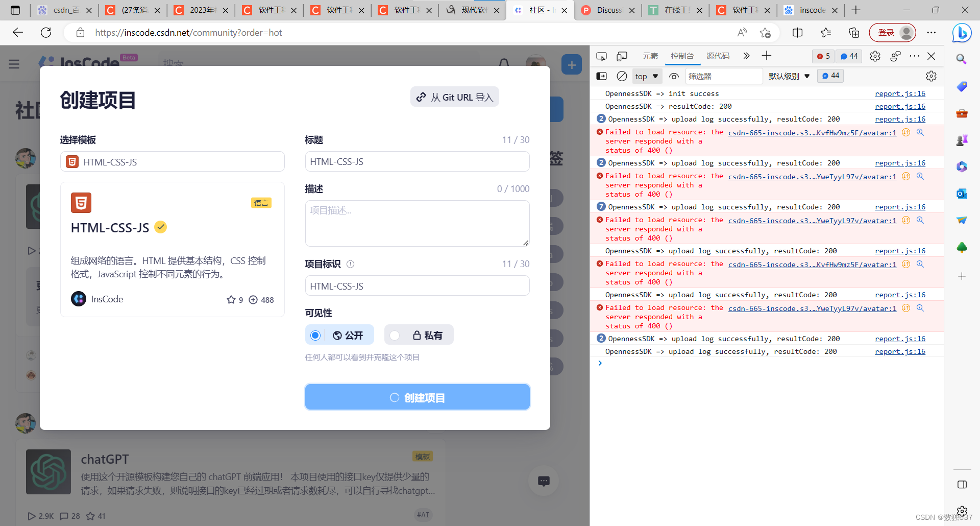The height and width of the screenshot is (526, 980).
Task: Open browser collections icon
Action: pyautogui.click(x=854, y=33)
